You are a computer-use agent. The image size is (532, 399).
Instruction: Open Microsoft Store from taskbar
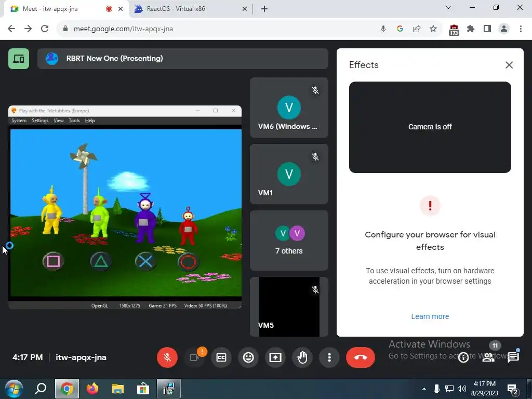click(x=143, y=389)
